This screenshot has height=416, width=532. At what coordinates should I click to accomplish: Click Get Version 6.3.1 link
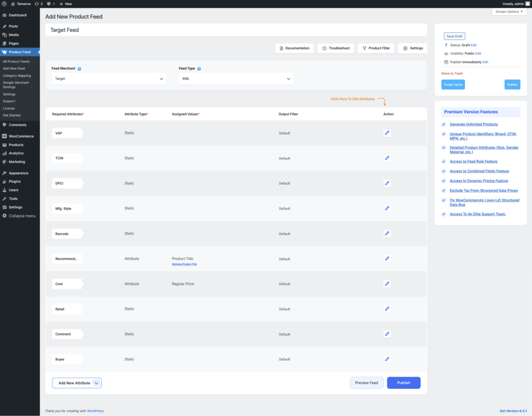click(x=513, y=411)
